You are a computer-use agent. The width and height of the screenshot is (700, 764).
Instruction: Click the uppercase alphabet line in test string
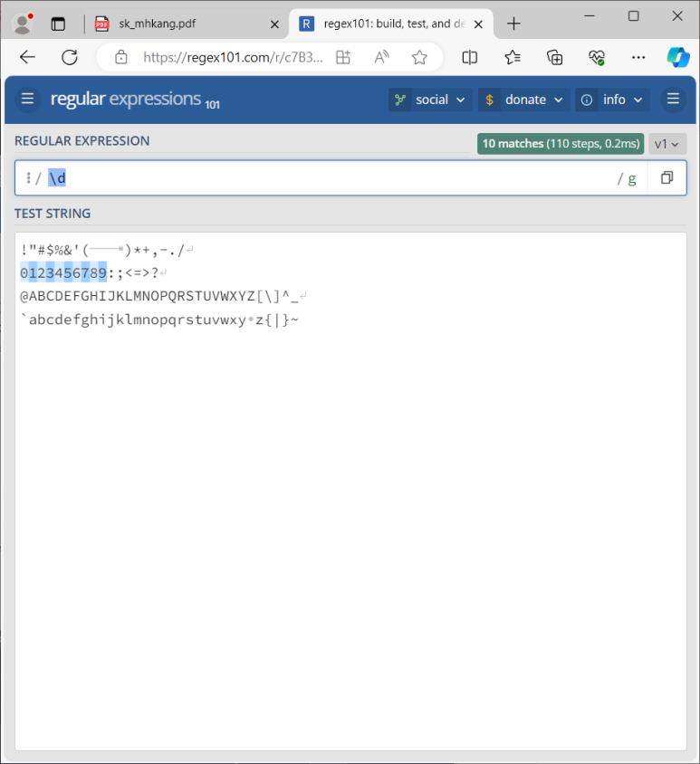point(158,296)
